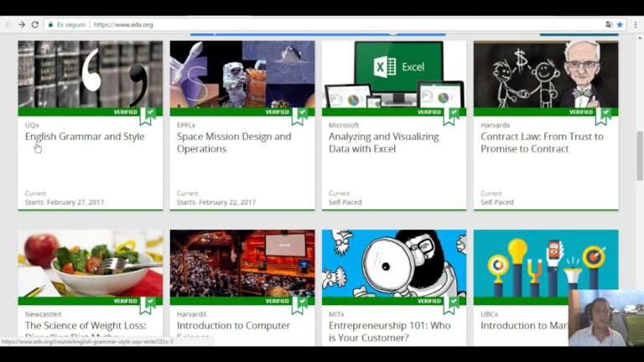Click the translate page icon in address bar

click(x=609, y=24)
